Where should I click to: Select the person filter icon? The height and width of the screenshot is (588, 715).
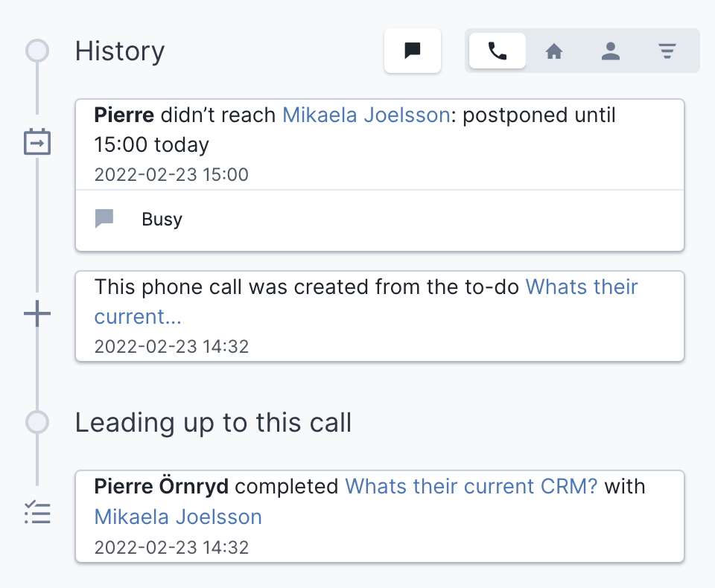611,51
